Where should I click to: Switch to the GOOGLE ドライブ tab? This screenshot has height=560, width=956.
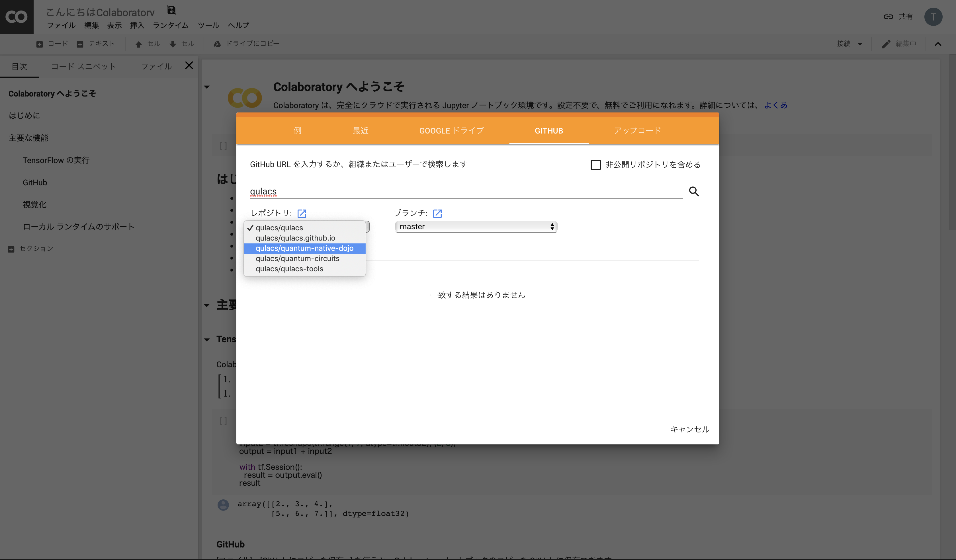pos(451,130)
